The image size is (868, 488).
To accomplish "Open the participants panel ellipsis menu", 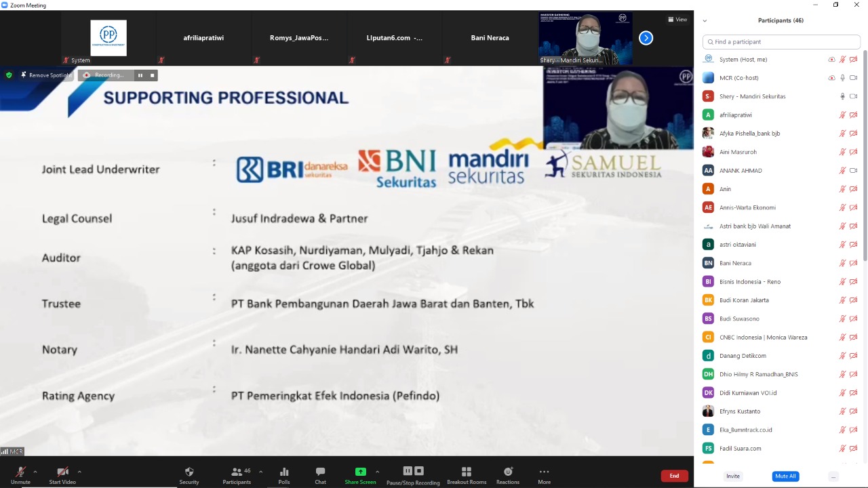I will [x=833, y=476].
